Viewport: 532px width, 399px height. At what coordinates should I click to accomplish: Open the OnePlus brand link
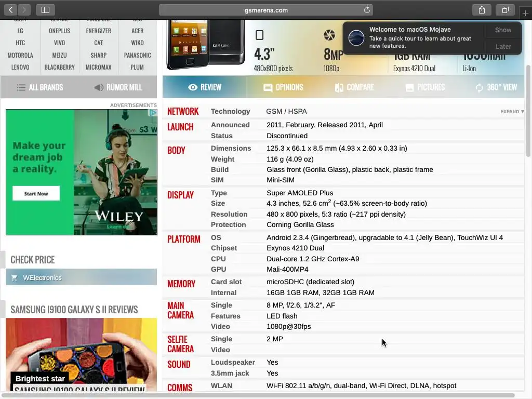point(59,31)
